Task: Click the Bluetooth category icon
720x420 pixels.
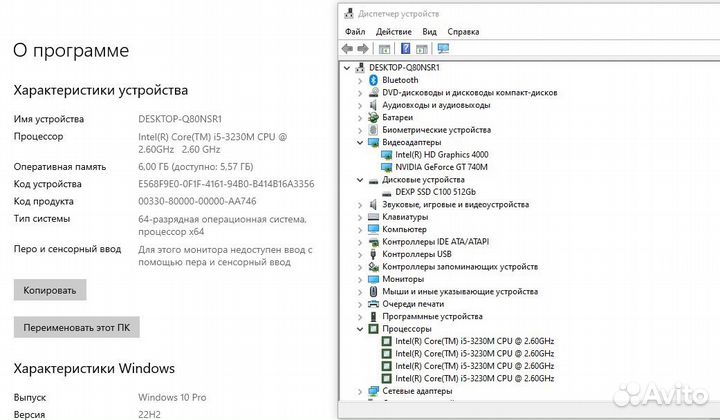Action: [x=373, y=80]
